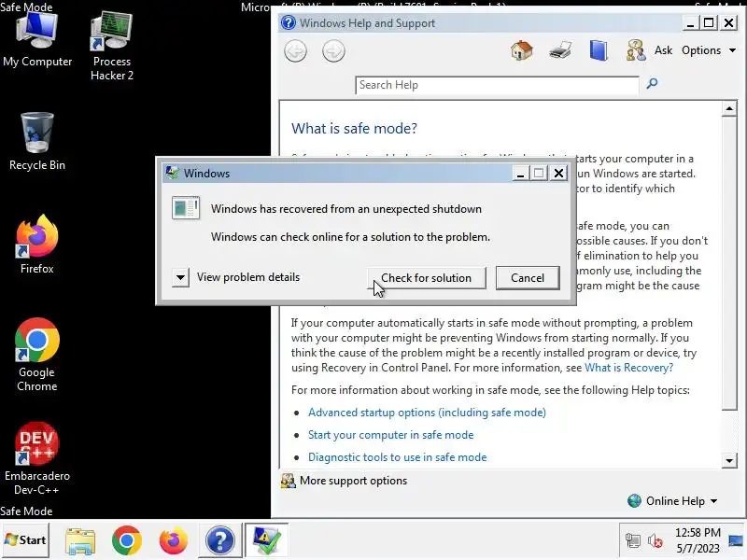Click the Search Help magnifier icon
This screenshot has width=747, height=560.
click(652, 84)
